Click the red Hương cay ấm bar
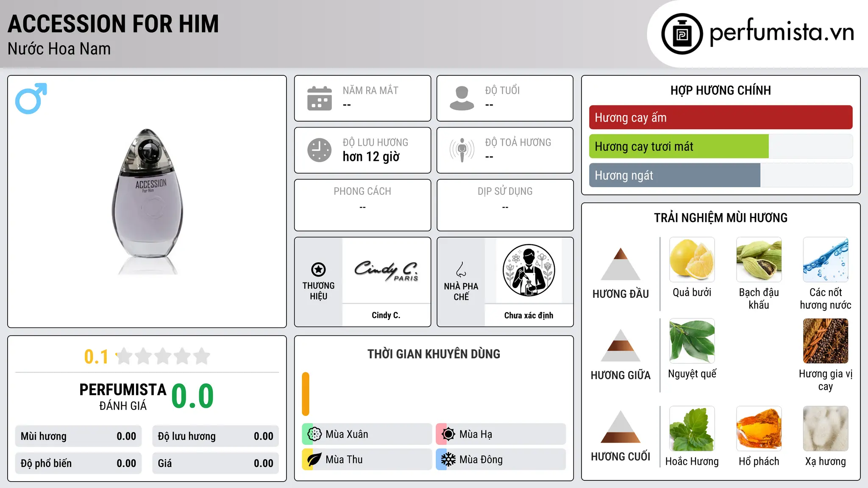Image resolution: width=868 pixels, height=488 pixels. pyautogui.click(x=721, y=117)
